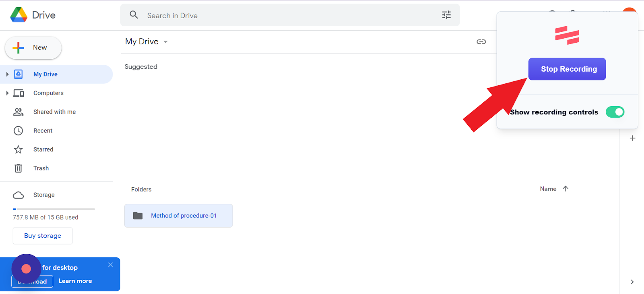Image resolution: width=644 pixels, height=294 pixels.
Task: Click the New button
Action: click(x=33, y=48)
